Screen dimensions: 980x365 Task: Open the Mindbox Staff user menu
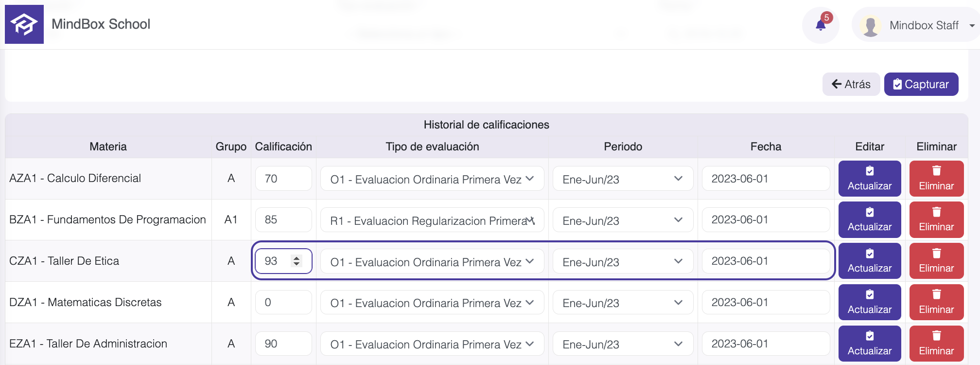[x=971, y=26]
